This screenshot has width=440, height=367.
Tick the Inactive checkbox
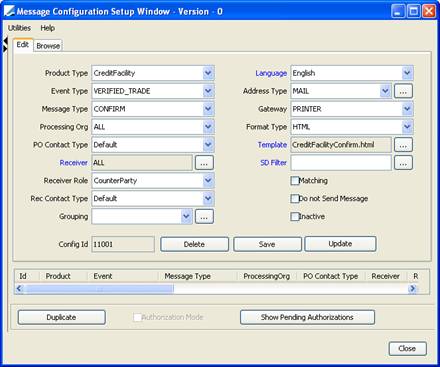(x=295, y=217)
